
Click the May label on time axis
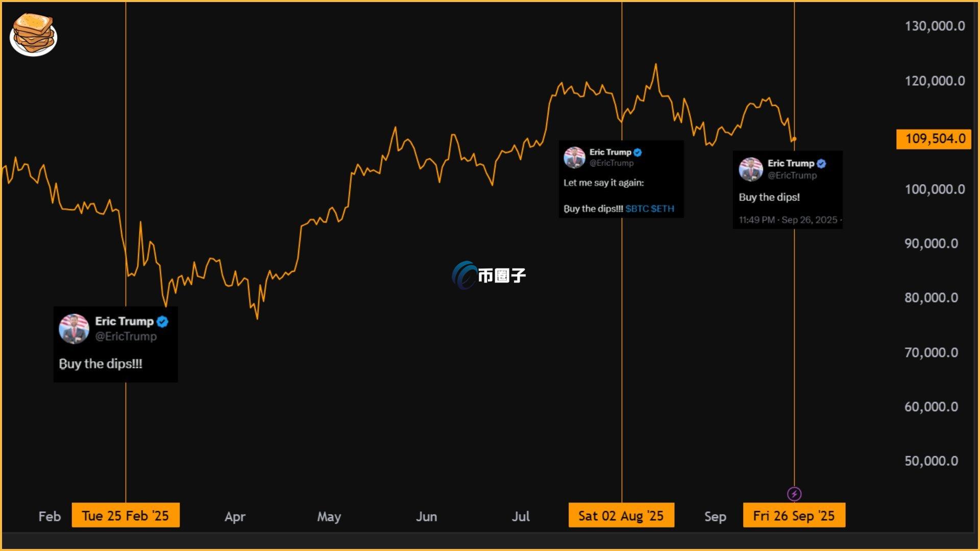[x=329, y=516]
